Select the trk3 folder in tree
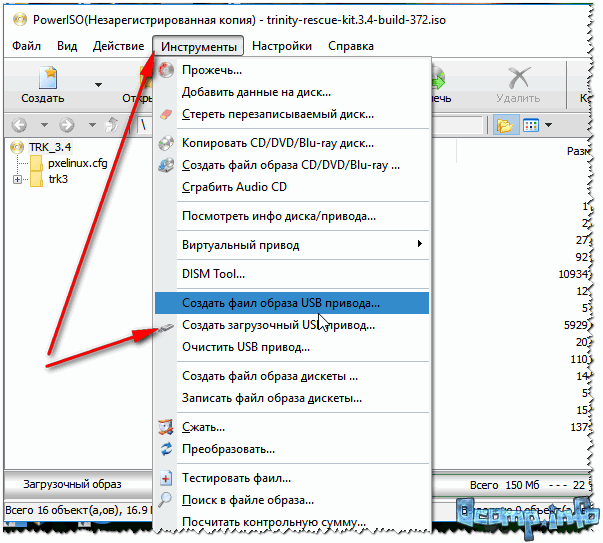603x543 pixels. pyautogui.click(x=58, y=179)
